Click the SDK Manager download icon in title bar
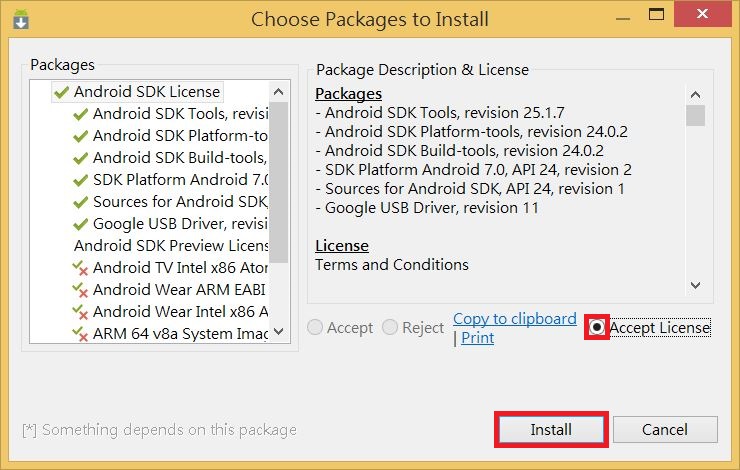The image size is (740, 470). 21,18
